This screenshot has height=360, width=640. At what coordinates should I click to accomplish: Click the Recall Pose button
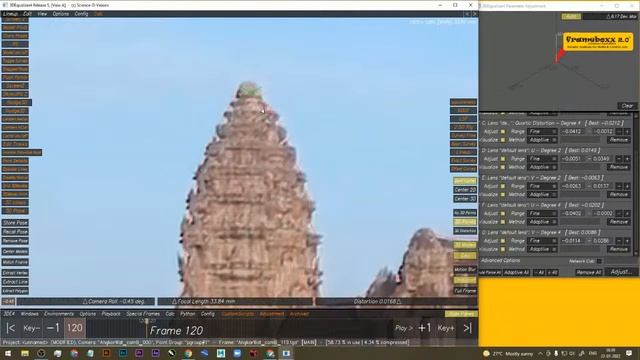pyautogui.click(x=15, y=232)
